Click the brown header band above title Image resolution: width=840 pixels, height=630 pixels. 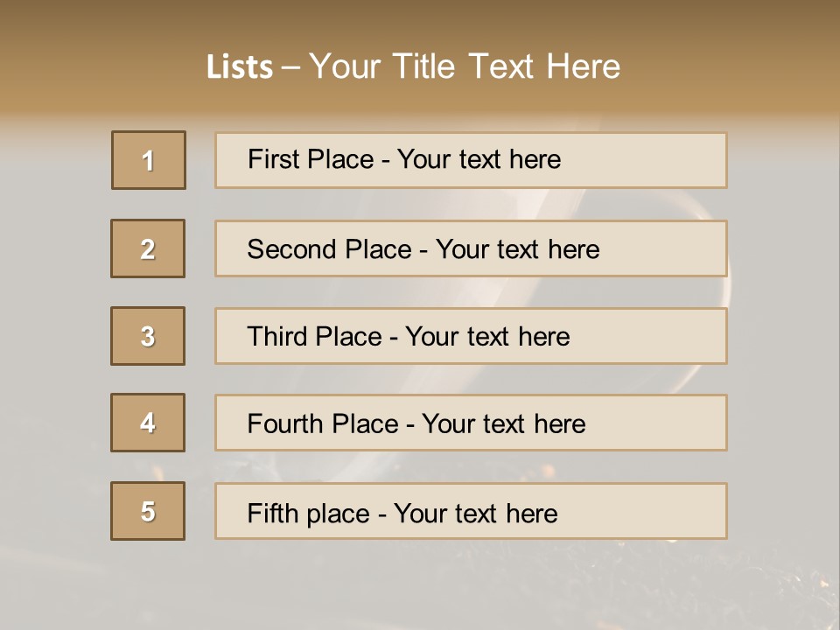[x=420, y=21]
